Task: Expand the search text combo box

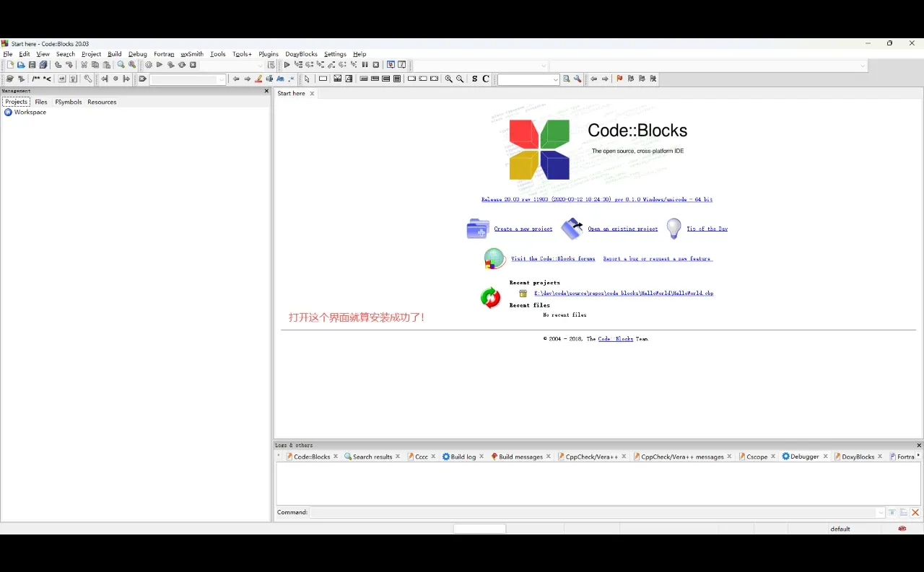Action: (x=556, y=79)
